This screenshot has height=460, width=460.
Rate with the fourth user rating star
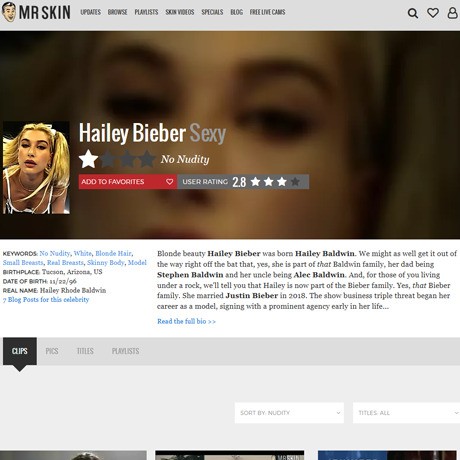295,182
